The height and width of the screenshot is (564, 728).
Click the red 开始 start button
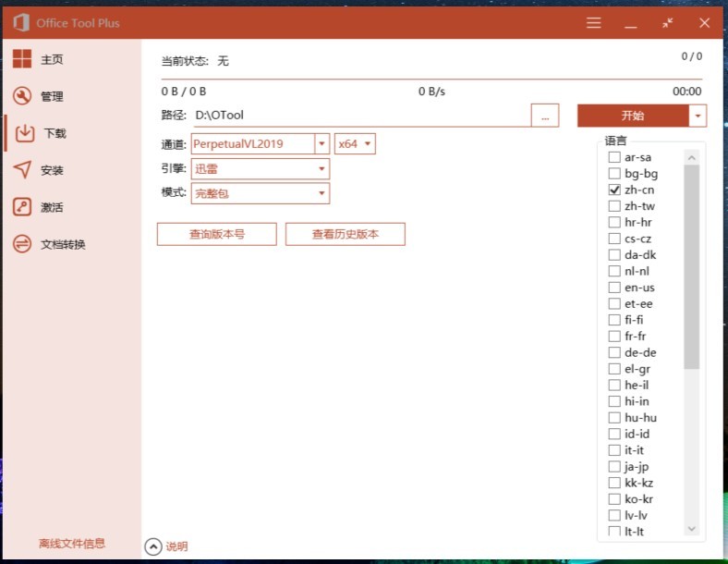point(633,116)
